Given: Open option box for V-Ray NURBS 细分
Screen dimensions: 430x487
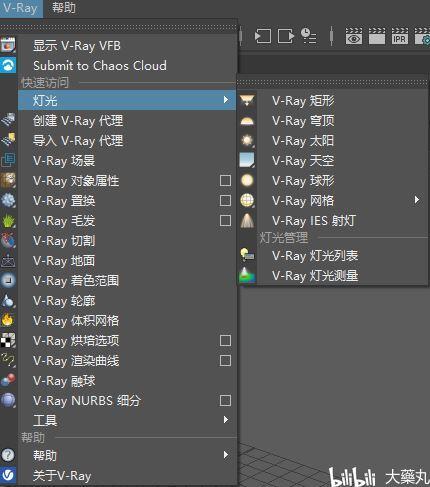Looking at the screenshot, I should tap(225, 400).
